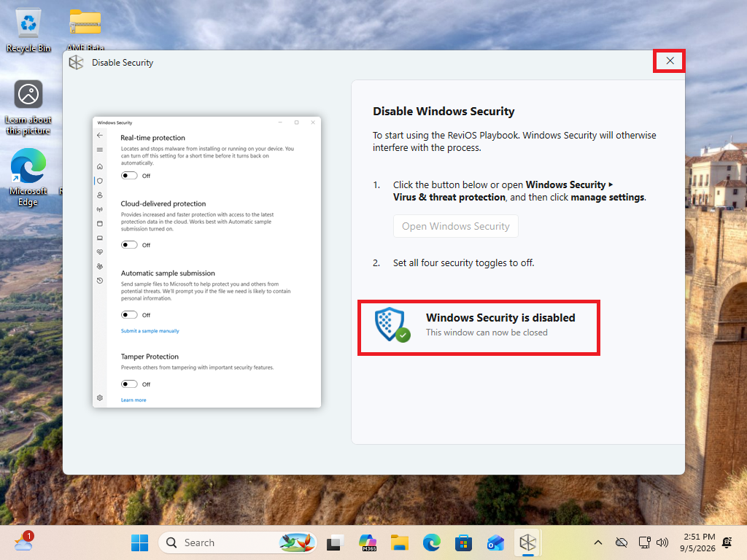Open network settings from the tray

pyautogui.click(x=645, y=542)
